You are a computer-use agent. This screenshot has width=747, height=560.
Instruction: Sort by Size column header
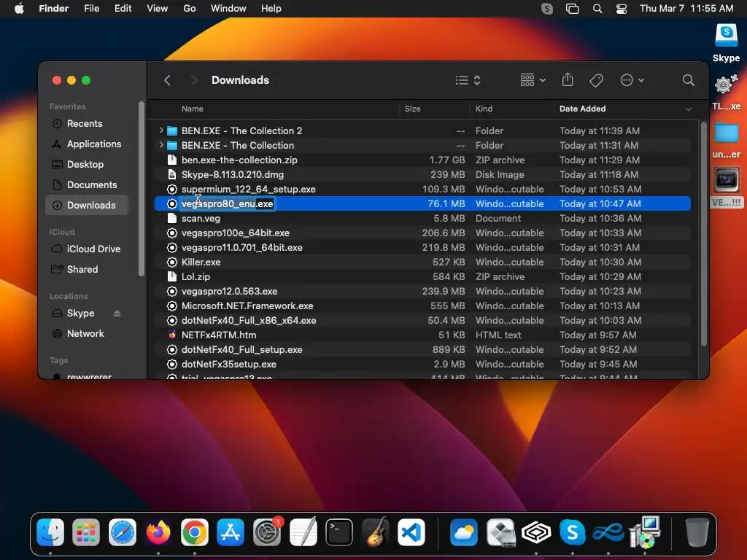click(413, 109)
